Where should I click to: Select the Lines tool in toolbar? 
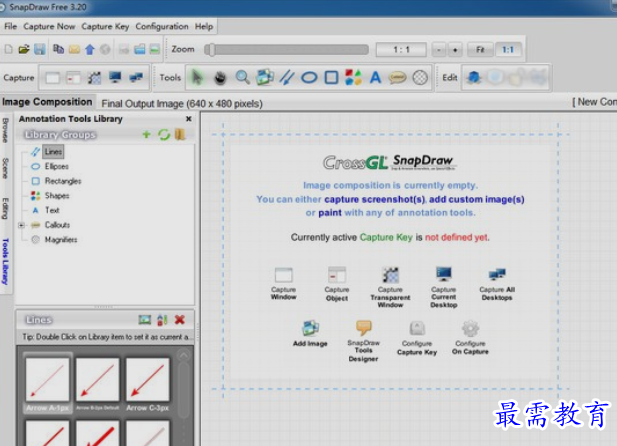[287, 77]
